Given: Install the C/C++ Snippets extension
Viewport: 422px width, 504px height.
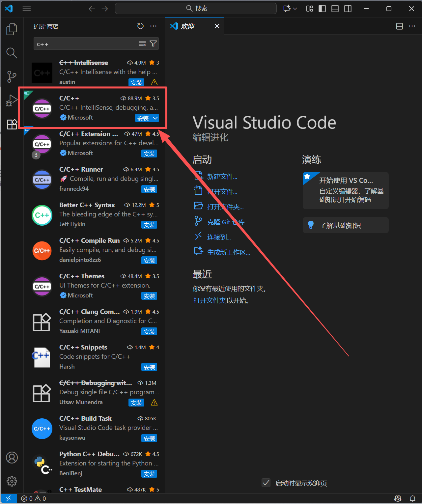Looking at the screenshot, I should pyautogui.click(x=149, y=367).
